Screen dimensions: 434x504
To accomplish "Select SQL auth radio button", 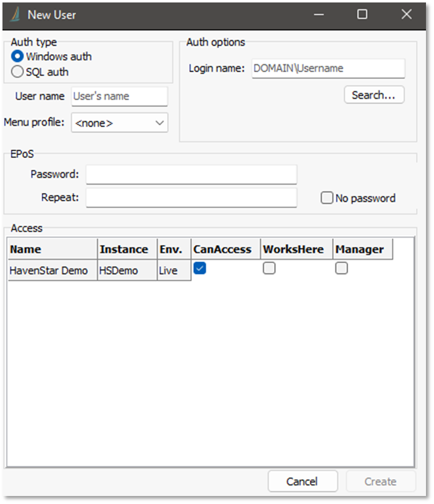I will (17, 72).
